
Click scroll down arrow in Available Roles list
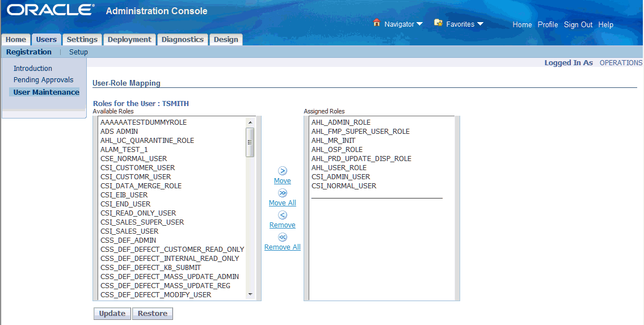tap(250, 294)
